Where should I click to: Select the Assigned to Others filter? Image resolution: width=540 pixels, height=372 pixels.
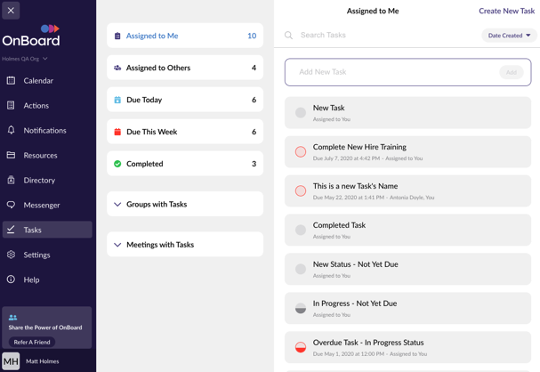pos(185,68)
